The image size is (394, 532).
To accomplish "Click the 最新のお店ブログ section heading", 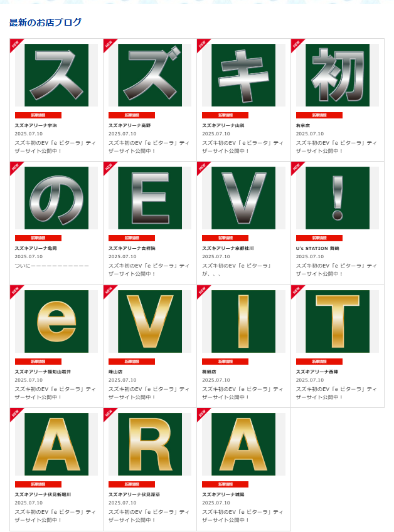I will pos(45,23).
